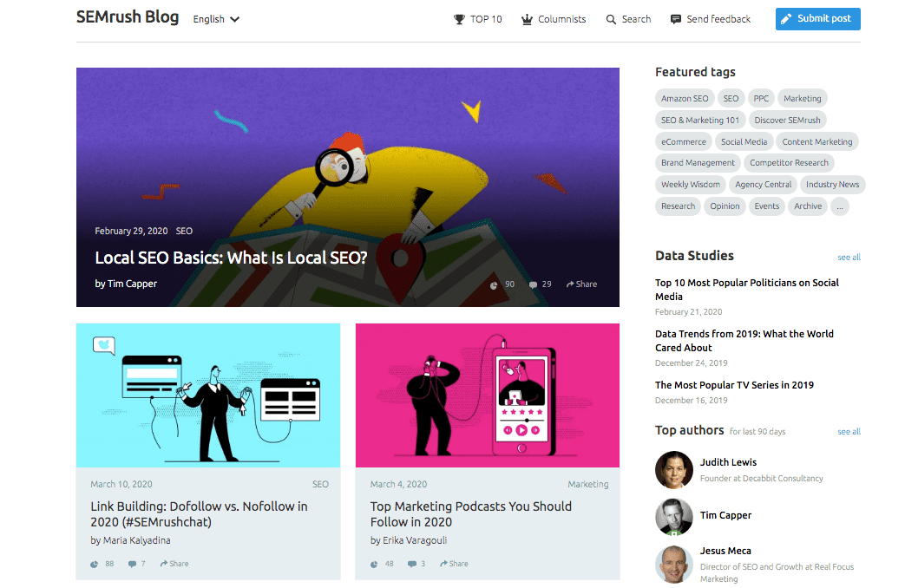
Task: Select the SEO featured tag pill
Action: [x=731, y=98]
